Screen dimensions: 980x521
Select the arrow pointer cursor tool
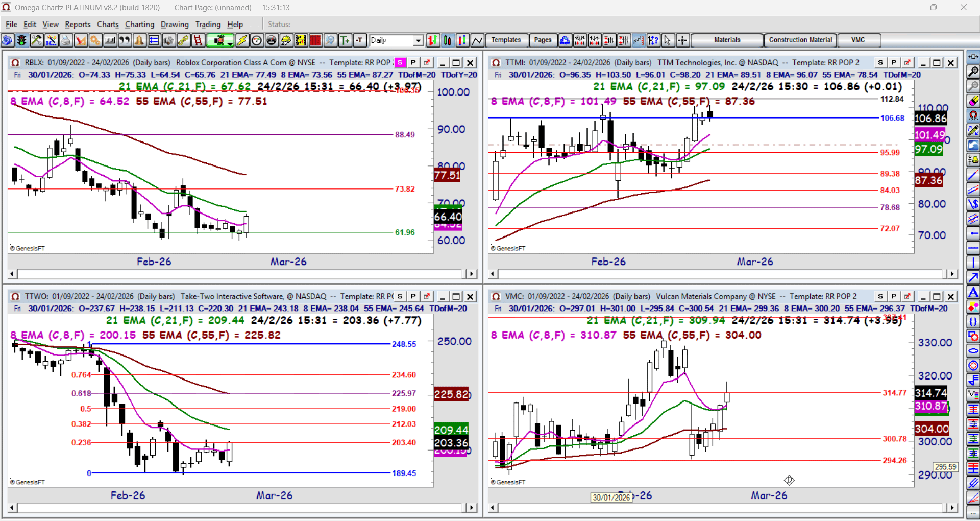pos(668,40)
